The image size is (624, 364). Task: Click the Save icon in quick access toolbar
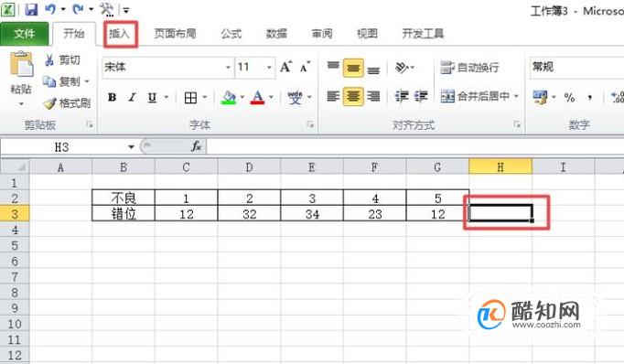point(31,9)
